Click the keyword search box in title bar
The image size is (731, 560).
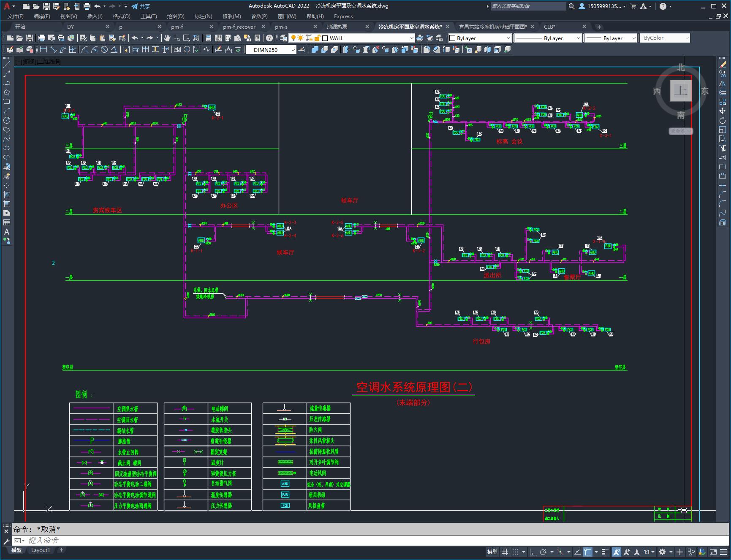528,6
